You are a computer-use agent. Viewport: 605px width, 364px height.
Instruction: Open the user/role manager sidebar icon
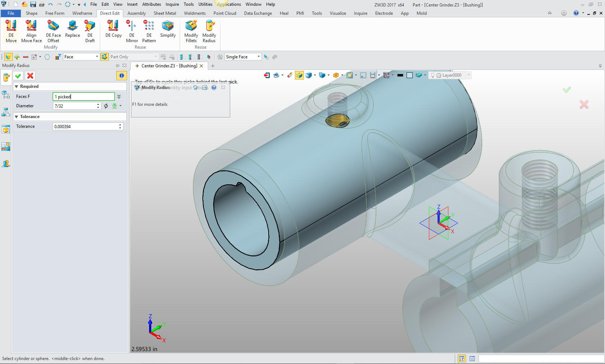[x=6, y=163]
